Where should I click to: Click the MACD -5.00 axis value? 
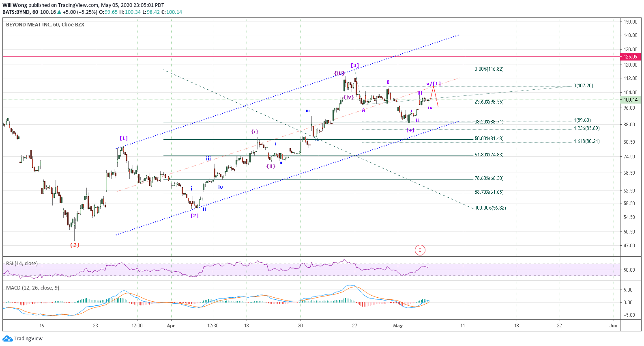[x=630, y=315]
